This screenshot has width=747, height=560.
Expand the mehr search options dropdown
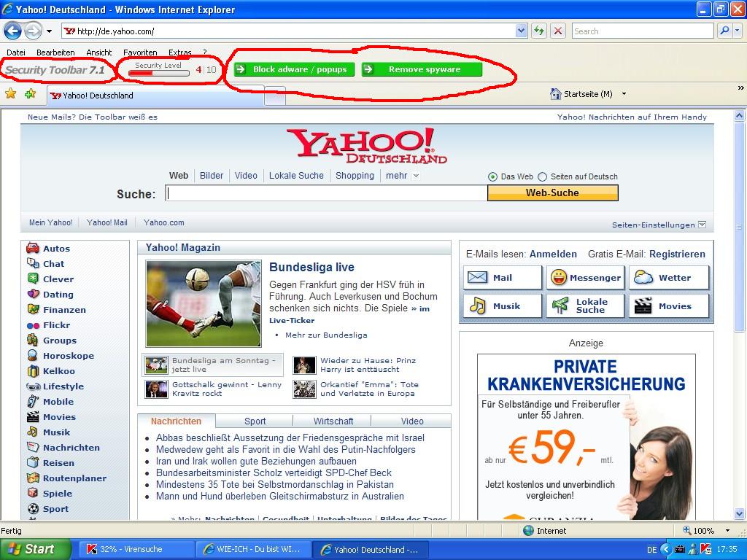pos(416,176)
